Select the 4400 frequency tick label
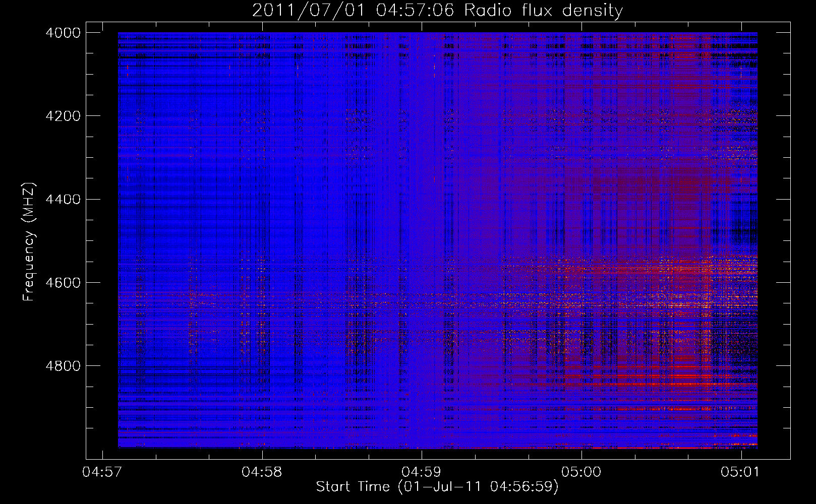This screenshot has width=816, height=504. click(63, 200)
